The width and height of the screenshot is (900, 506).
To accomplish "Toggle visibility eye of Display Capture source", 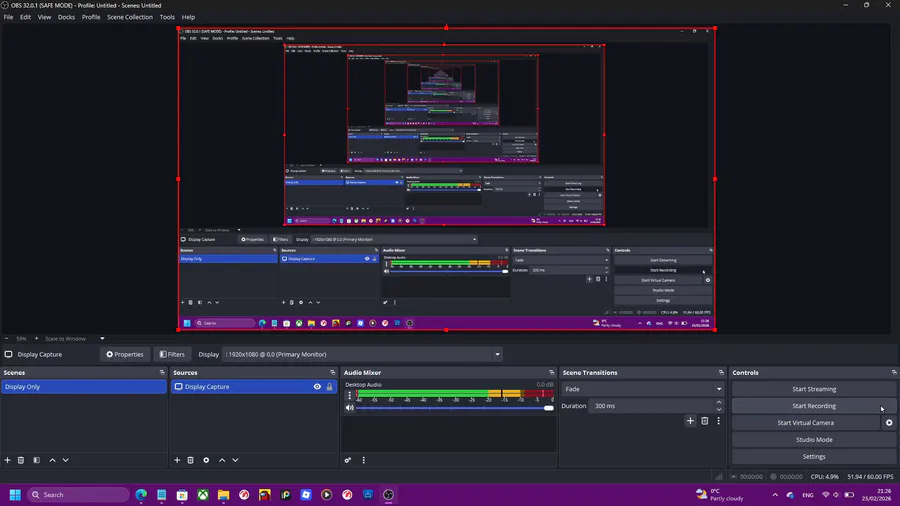I will [x=317, y=387].
